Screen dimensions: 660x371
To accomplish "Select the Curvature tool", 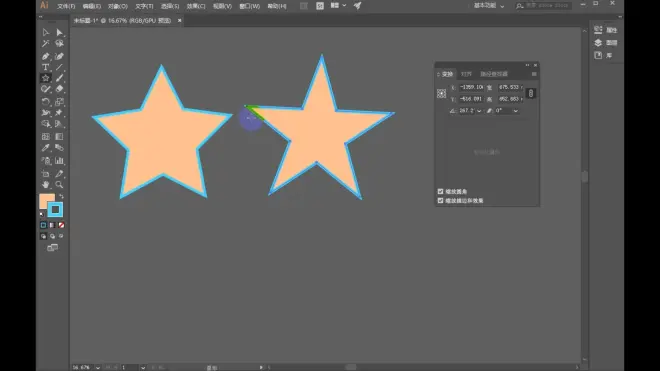I will pos(59,56).
